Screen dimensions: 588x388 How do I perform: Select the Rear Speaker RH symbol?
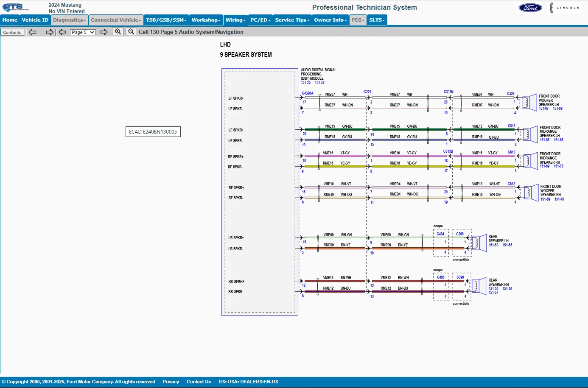(479, 286)
